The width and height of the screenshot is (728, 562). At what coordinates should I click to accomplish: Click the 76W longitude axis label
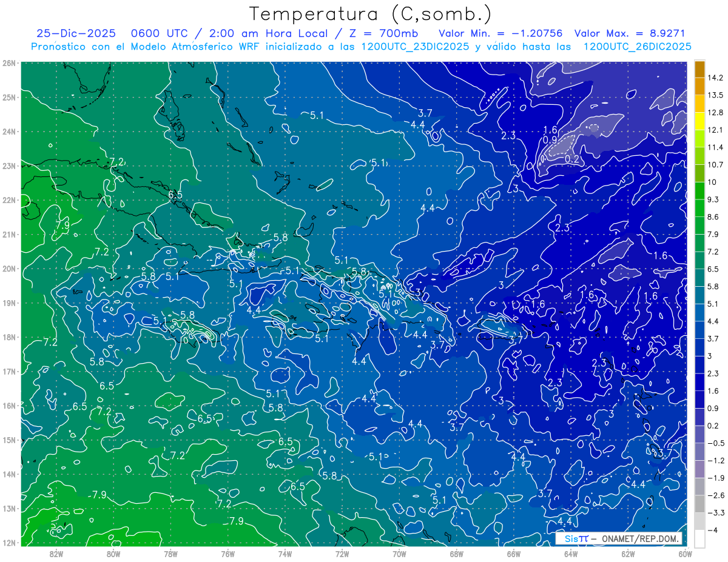click(227, 553)
